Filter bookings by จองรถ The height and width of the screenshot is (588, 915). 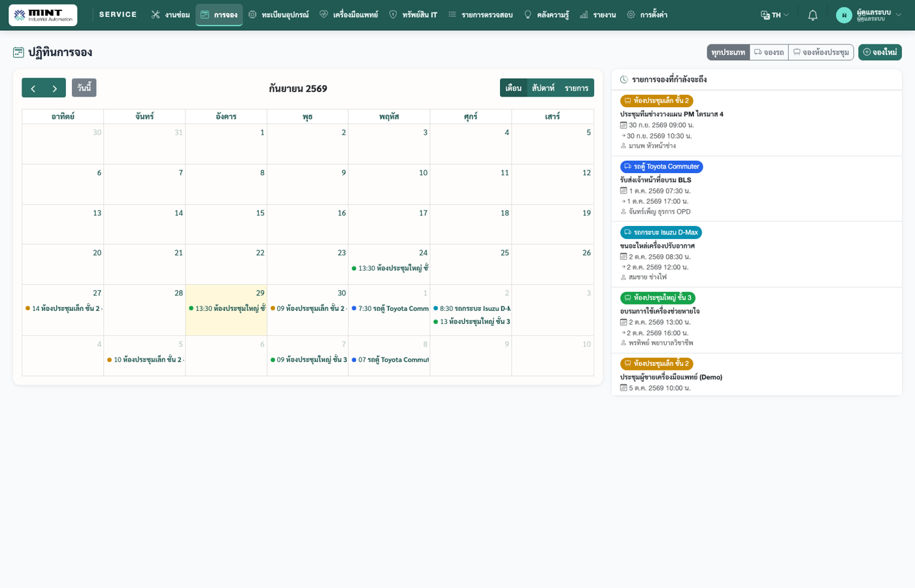769,52
